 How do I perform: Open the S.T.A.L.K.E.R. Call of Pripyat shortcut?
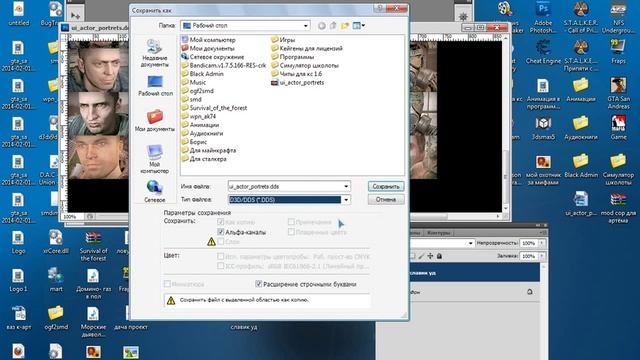[x=580, y=18]
